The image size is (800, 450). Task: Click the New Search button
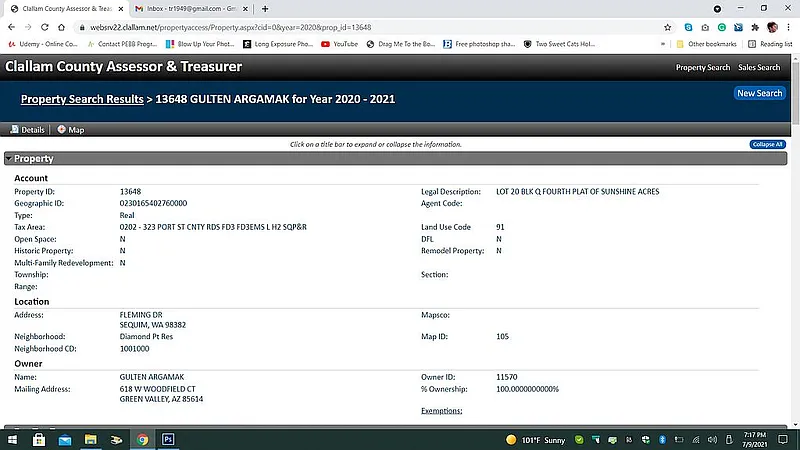coord(759,93)
